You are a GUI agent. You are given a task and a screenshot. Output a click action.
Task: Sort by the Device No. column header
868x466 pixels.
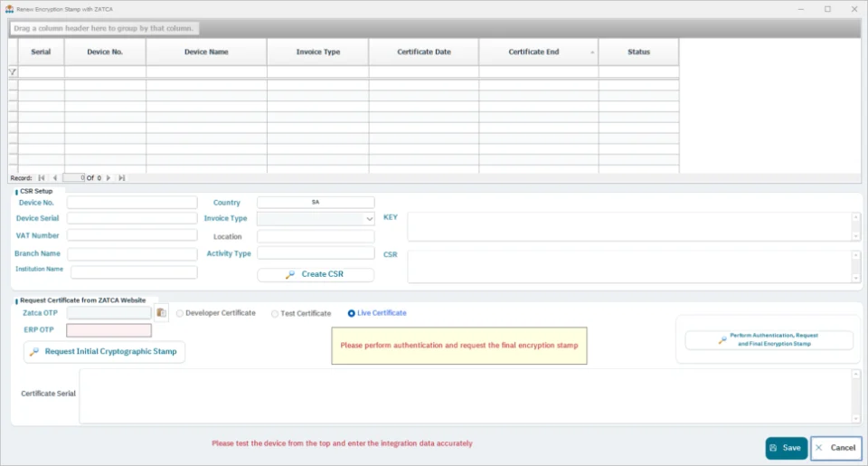point(105,52)
